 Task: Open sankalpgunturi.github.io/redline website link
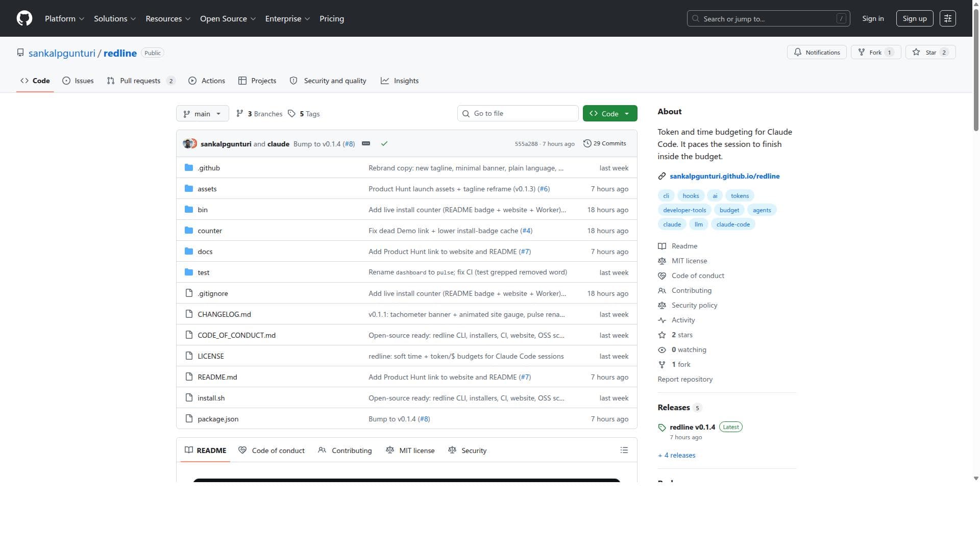coord(724,176)
